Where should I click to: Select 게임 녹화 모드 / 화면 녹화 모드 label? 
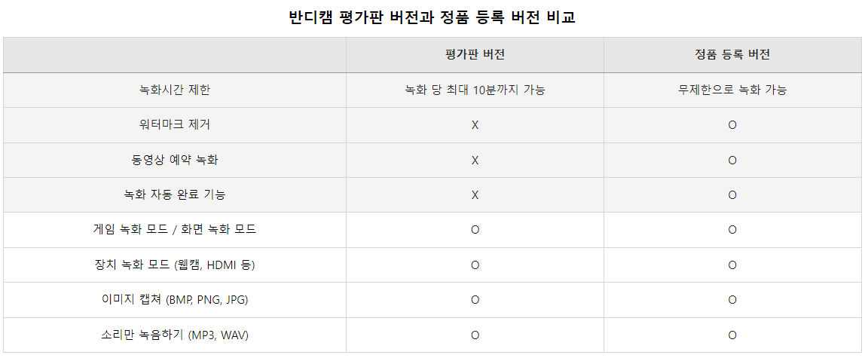tap(175, 230)
